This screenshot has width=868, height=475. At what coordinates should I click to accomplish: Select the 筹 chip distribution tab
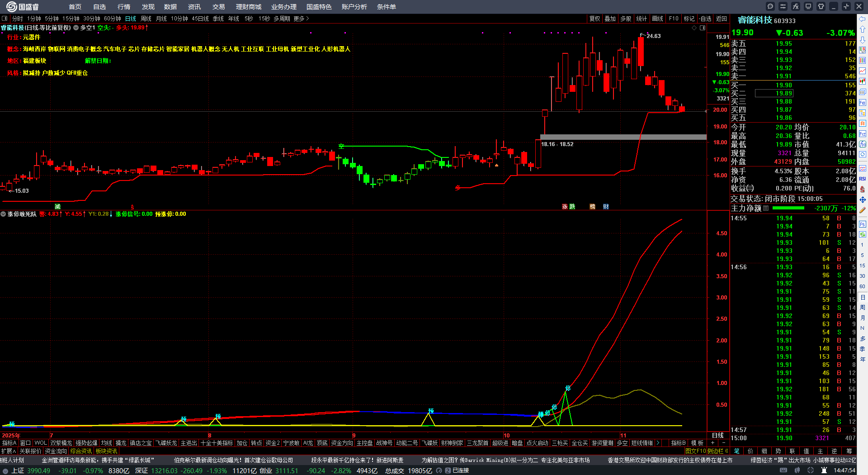pyautogui.click(x=849, y=451)
